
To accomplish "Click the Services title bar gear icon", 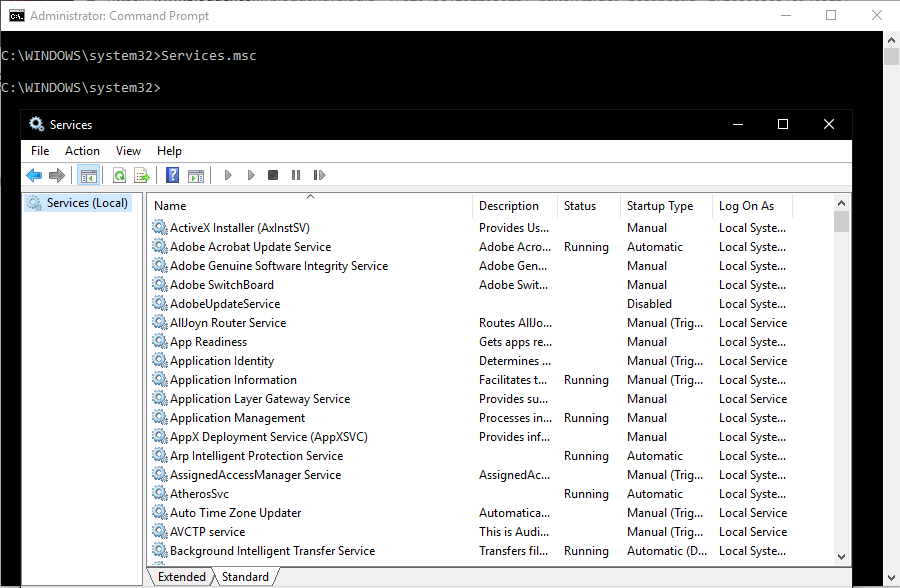I will coord(36,124).
